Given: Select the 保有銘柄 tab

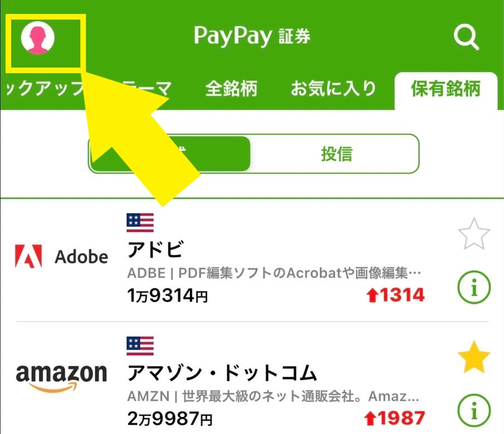Looking at the screenshot, I should (x=446, y=88).
